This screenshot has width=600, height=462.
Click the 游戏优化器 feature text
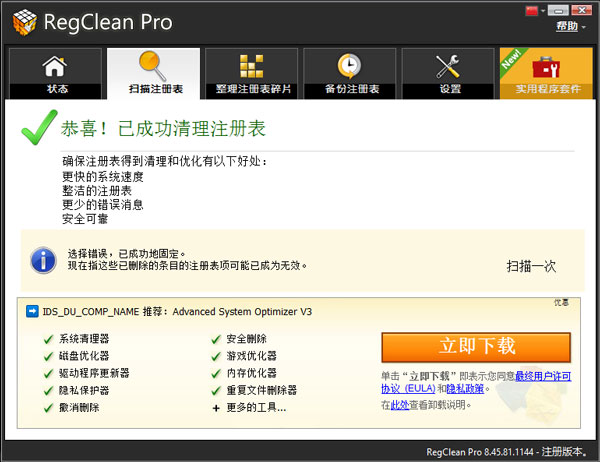pos(252,356)
